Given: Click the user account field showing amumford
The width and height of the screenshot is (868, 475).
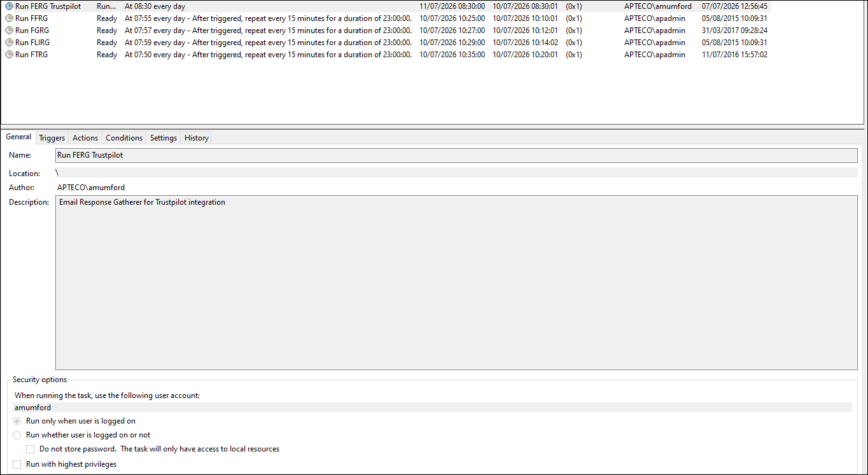Looking at the screenshot, I should point(433,408).
